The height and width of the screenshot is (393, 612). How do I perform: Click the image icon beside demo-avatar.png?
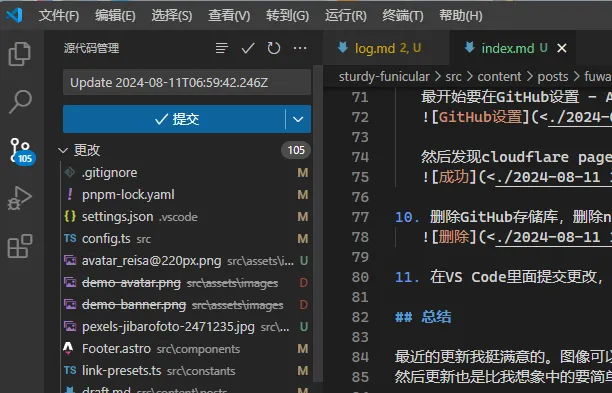[70, 282]
